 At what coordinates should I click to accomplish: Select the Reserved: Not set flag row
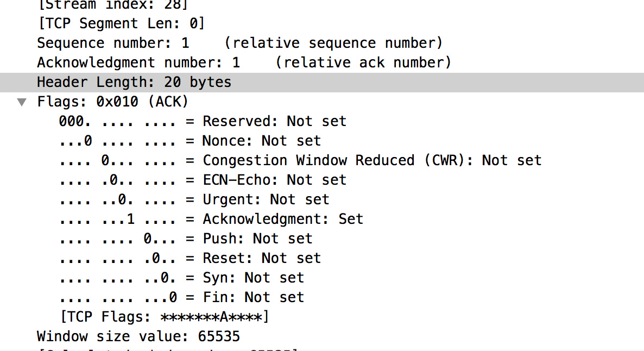[x=202, y=121]
